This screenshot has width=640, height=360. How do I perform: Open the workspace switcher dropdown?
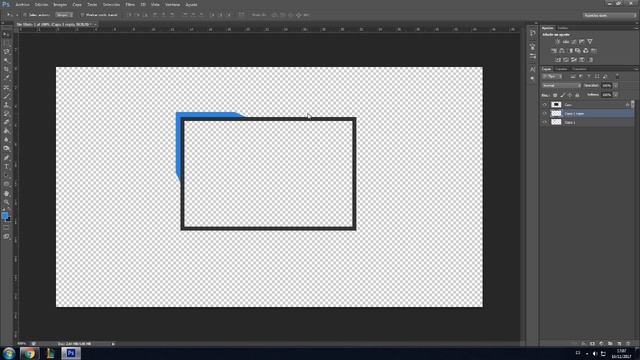(x=610, y=15)
